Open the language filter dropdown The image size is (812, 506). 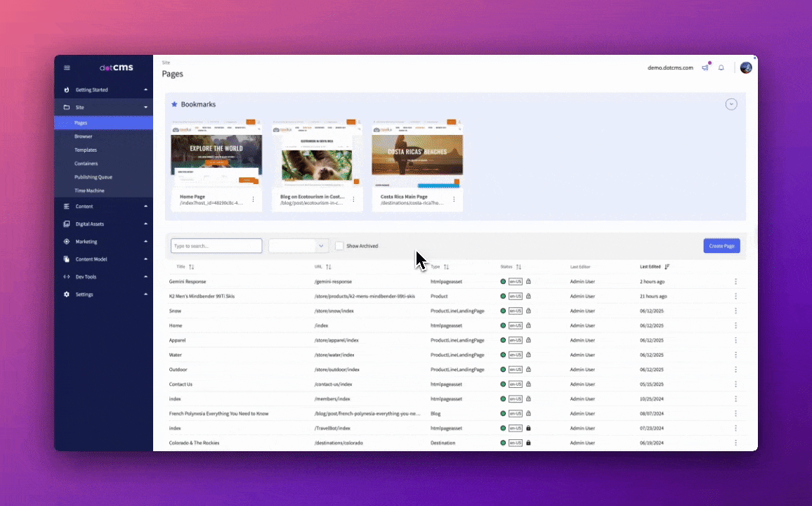coord(299,246)
